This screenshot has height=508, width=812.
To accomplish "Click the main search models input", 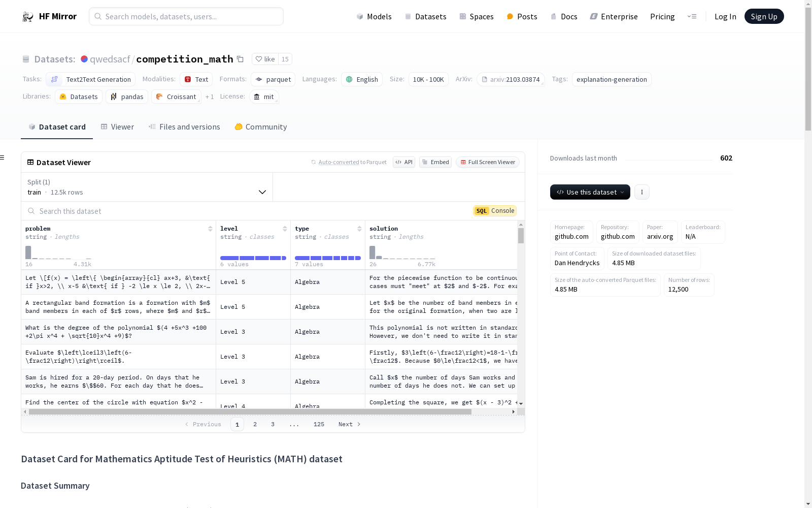I will 186,16.
